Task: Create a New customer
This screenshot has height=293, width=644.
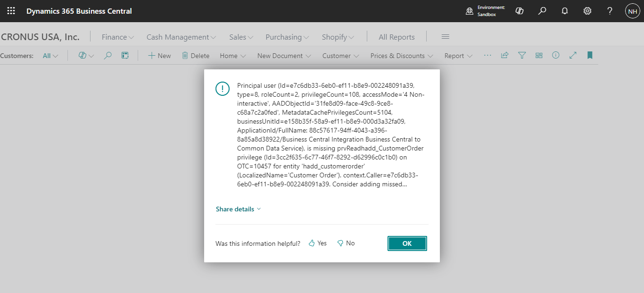Action: point(159,56)
